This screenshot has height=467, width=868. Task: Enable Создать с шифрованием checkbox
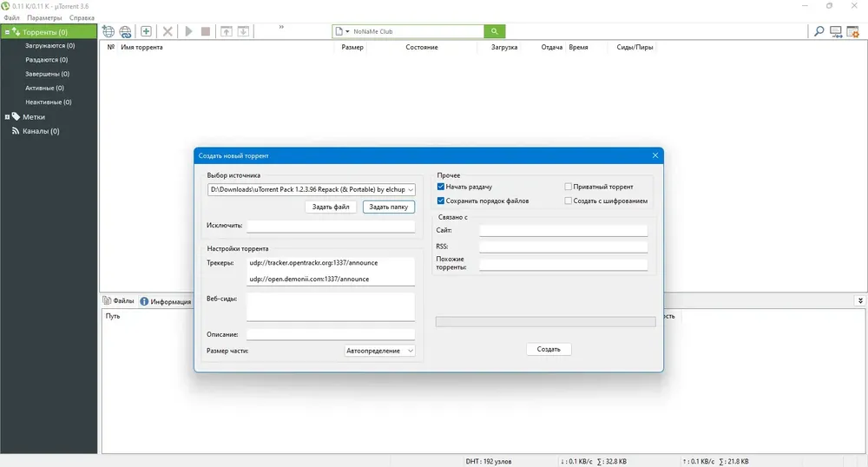coord(568,201)
